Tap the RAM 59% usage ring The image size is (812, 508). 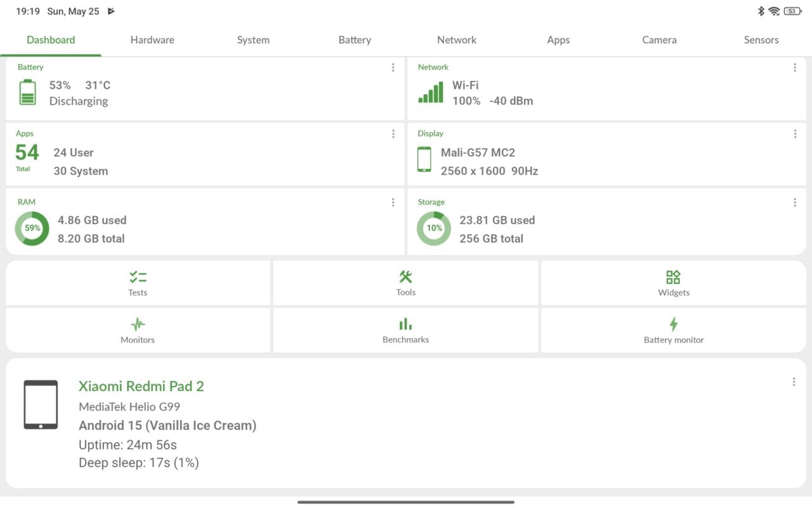tap(32, 229)
